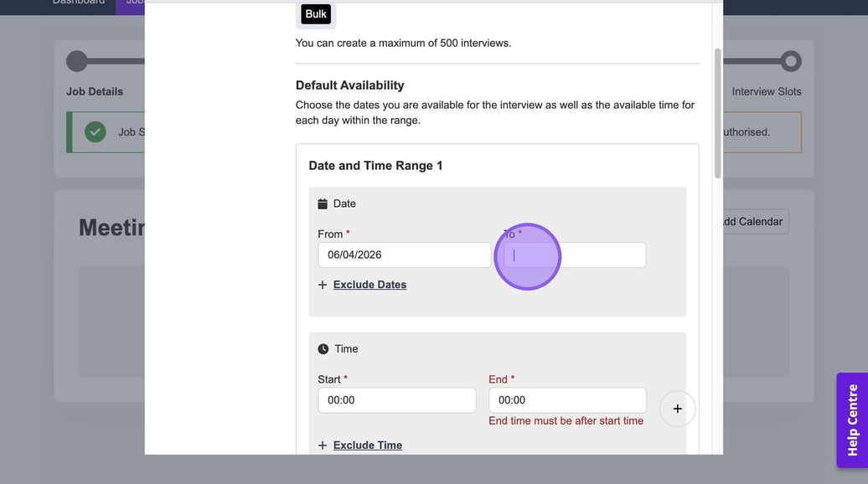Viewport: 868px width, 484px height.
Task: Click the calendar icon beside Date
Action: pos(323,203)
